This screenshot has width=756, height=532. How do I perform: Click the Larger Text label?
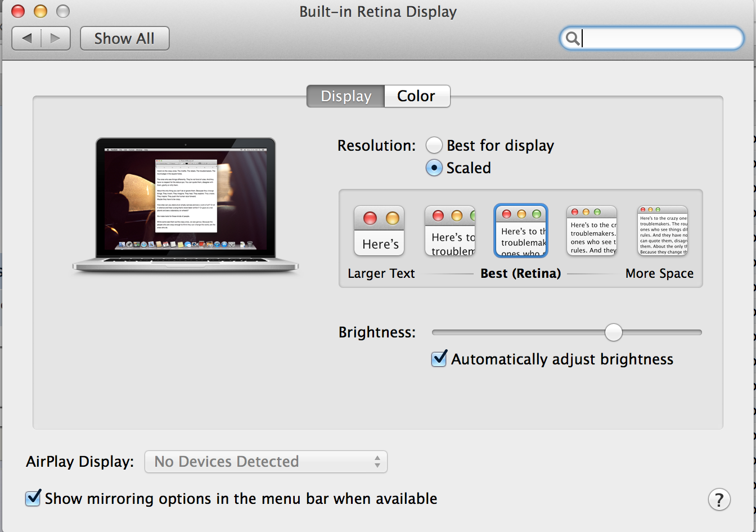click(x=381, y=274)
